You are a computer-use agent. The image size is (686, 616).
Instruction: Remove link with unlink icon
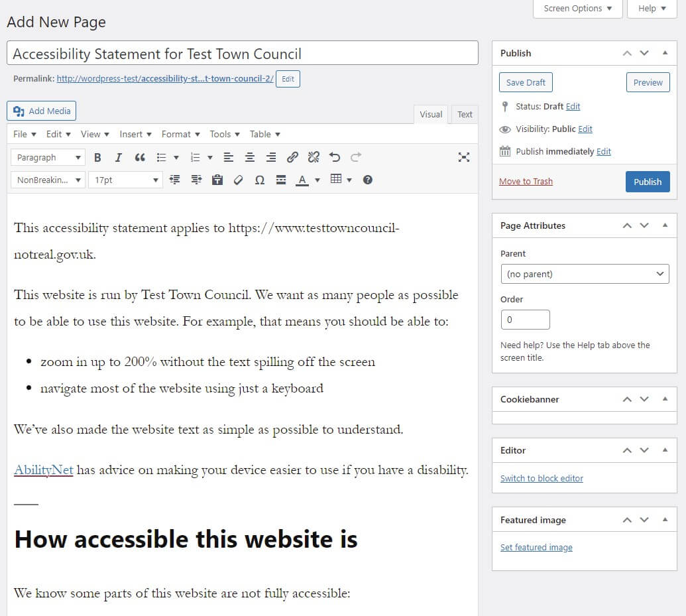(314, 157)
